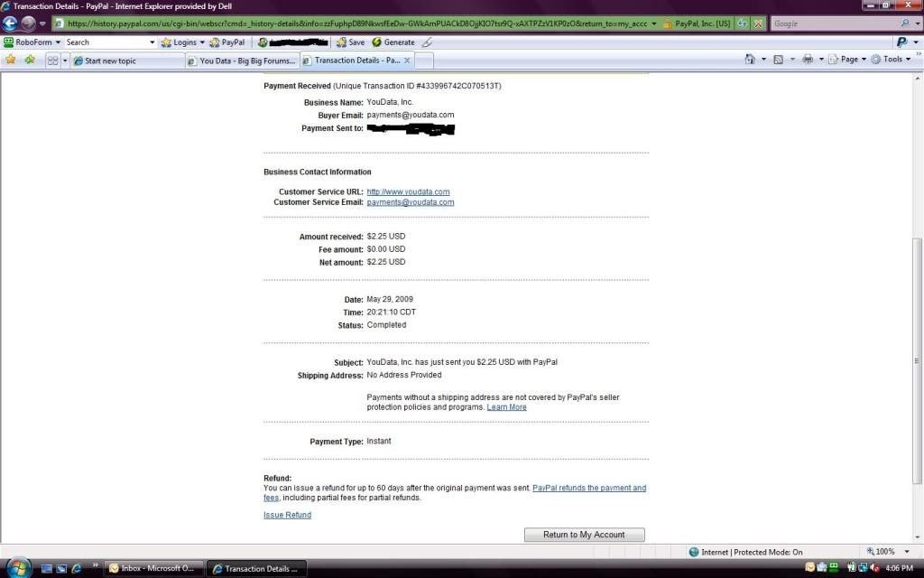Click the Internet Protected Mode status zone
924x578 pixels.
[745, 552]
